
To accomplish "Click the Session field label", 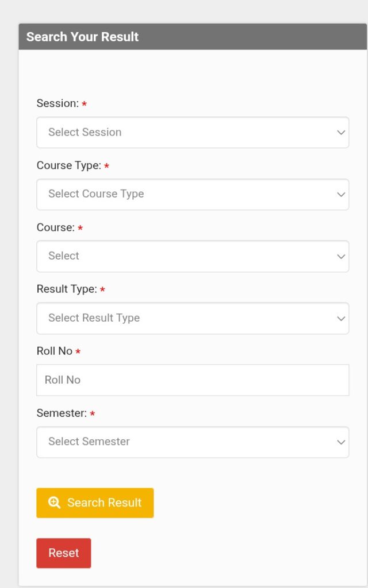I will click(x=57, y=103).
